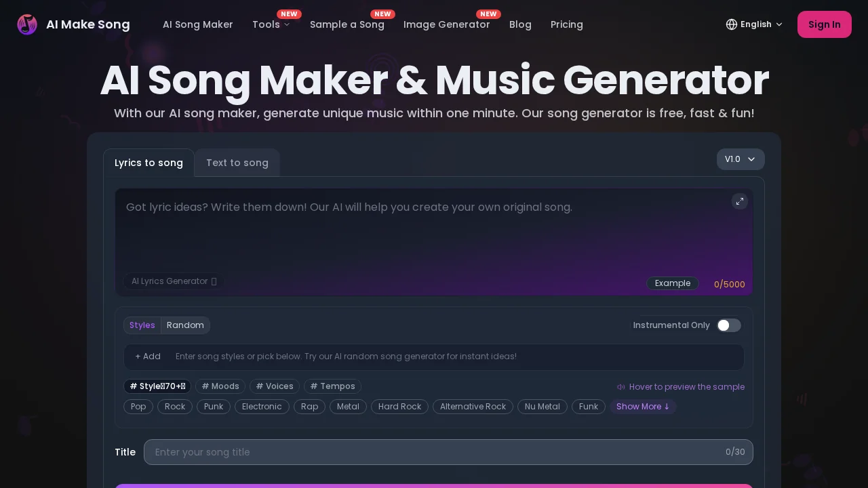Screen dimensions: 868x488
Task: Expand Show More style options
Action: (x=643, y=407)
